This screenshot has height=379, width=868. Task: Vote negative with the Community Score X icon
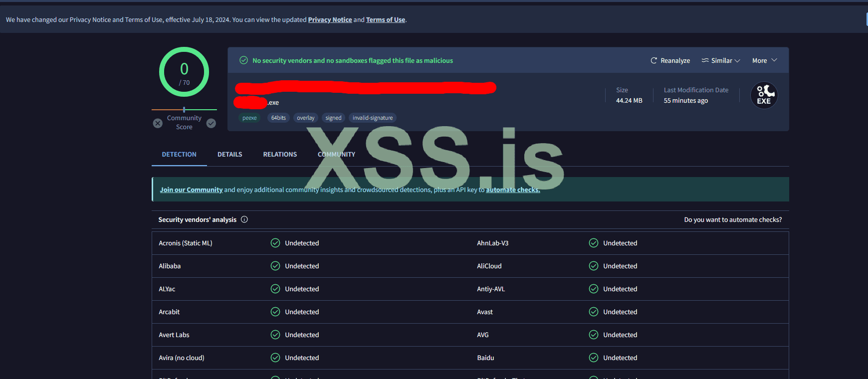click(x=158, y=123)
